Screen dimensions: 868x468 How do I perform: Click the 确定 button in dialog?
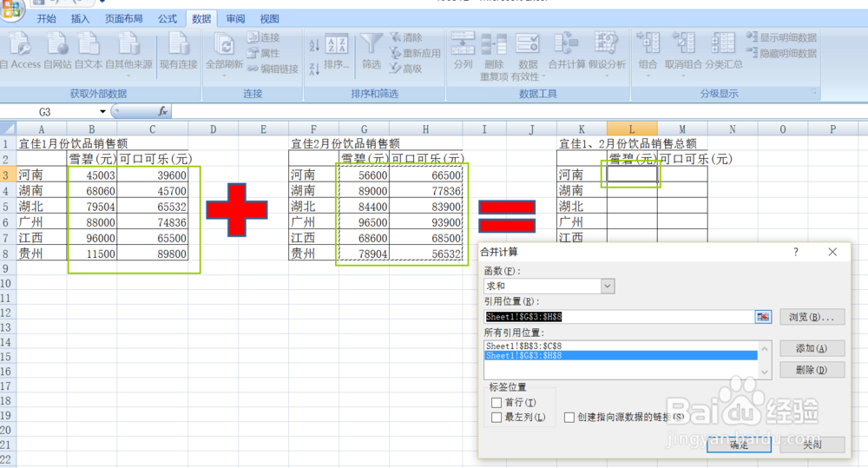(x=739, y=445)
